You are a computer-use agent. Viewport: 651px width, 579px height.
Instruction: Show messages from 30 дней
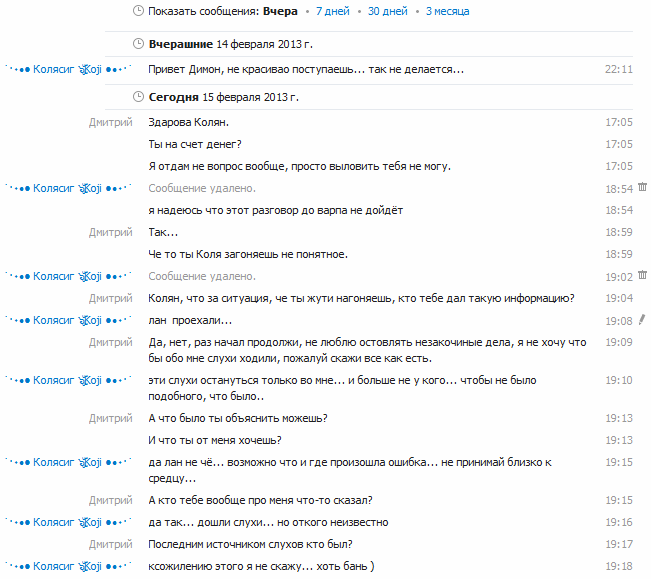coord(387,11)
